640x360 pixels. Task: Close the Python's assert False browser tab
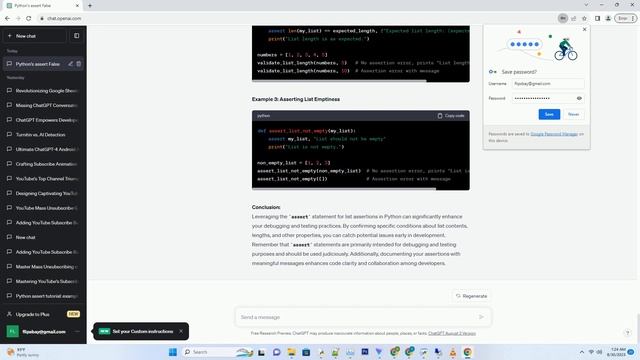pyautogui.click(x=77, y=6)
